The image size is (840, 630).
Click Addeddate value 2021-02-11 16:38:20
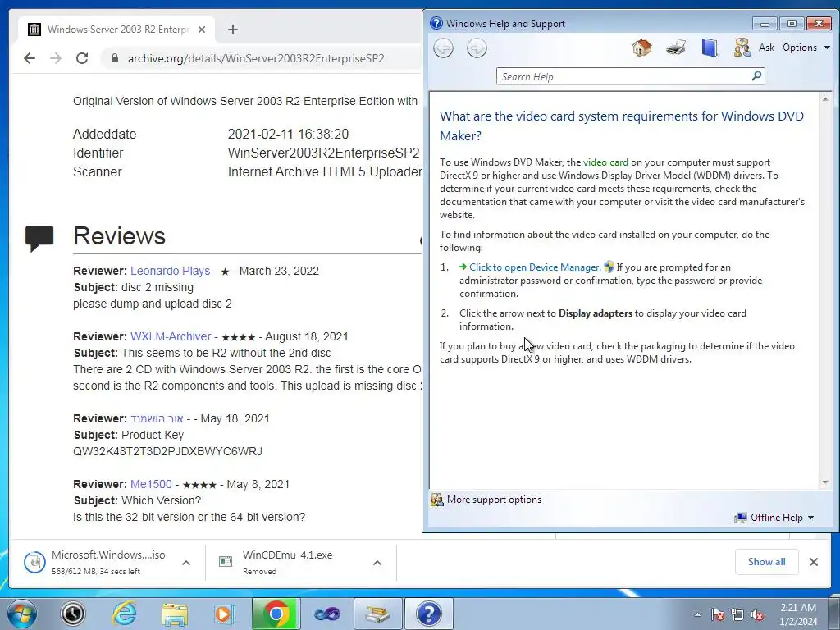pyautogui.click(x=288, y=134)
